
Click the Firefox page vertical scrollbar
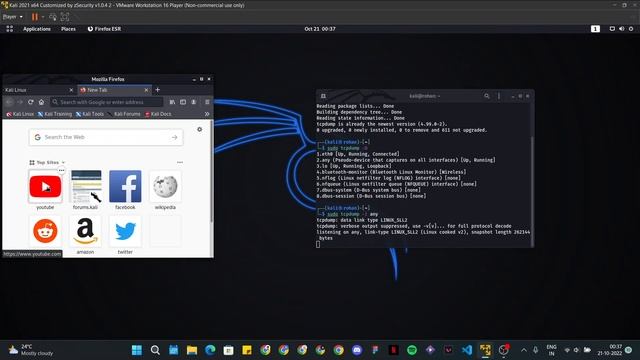point(211,171)
